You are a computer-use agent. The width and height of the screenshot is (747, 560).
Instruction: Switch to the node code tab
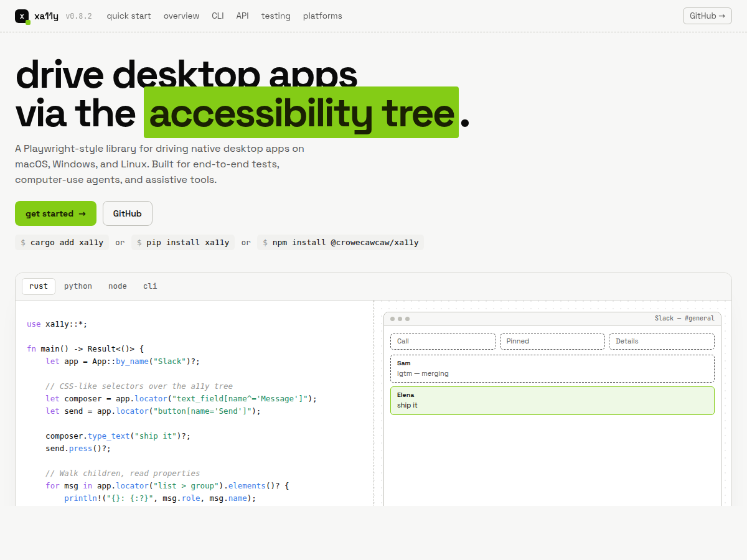(118, 286)
